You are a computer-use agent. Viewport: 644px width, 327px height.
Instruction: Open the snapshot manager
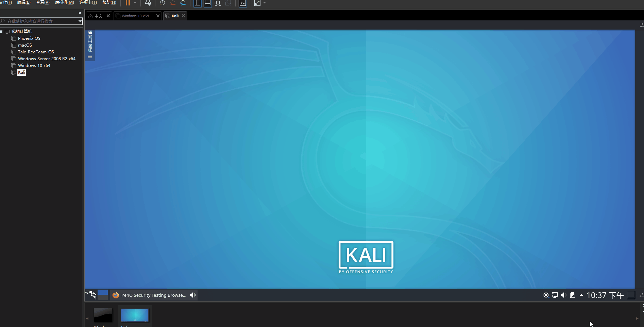pos(183,3)
